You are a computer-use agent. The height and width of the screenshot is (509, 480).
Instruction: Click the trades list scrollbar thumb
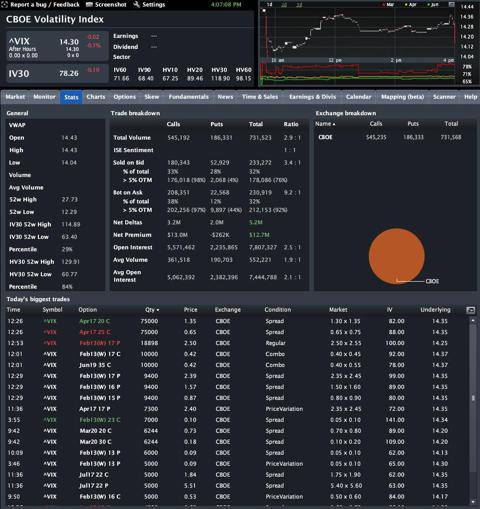(473, 398)
